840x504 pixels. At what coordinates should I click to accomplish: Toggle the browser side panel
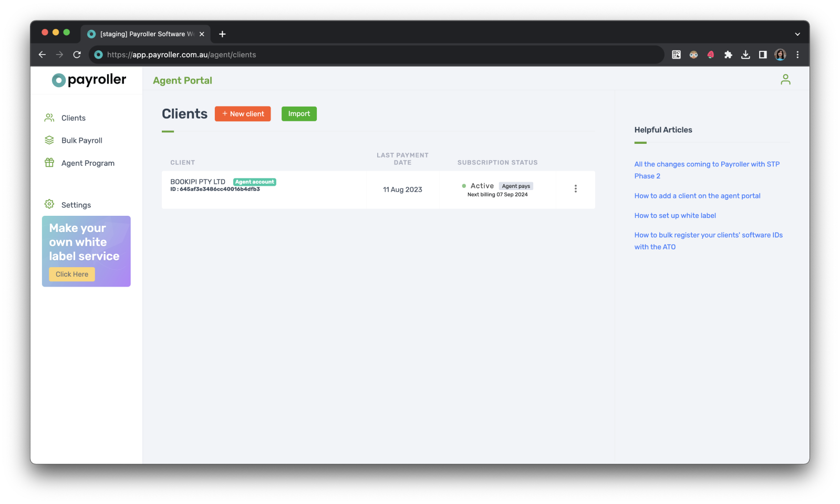(762, 55)
